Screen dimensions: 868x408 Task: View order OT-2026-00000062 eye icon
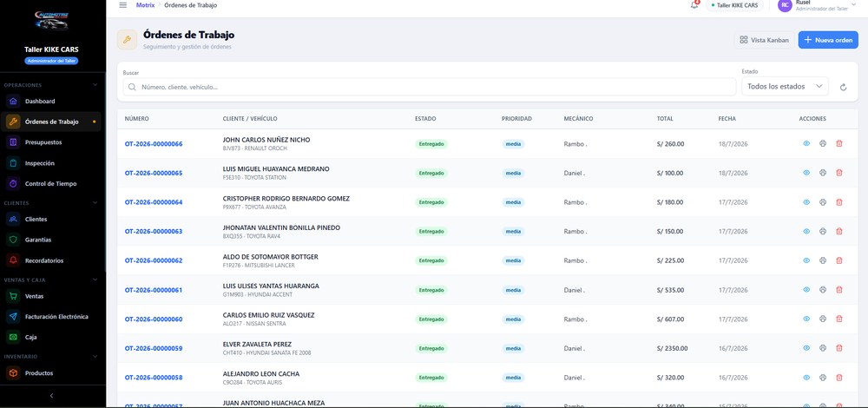click(806, 260)
